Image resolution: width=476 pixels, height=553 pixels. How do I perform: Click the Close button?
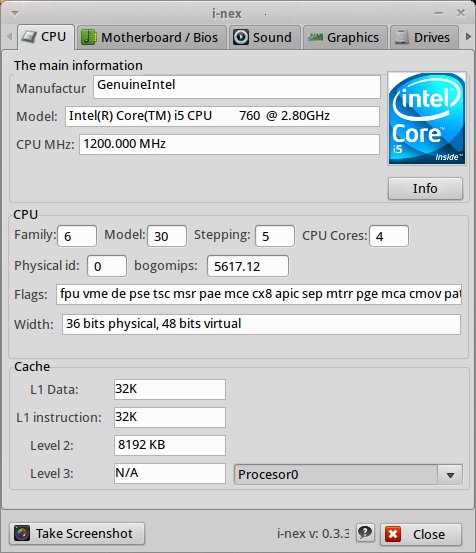[x=421, y=534]
